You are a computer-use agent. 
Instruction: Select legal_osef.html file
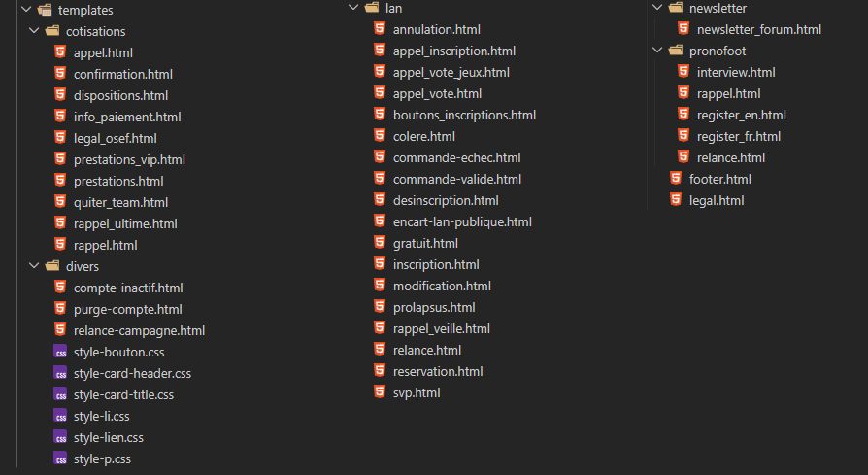[x=116, y=138]
